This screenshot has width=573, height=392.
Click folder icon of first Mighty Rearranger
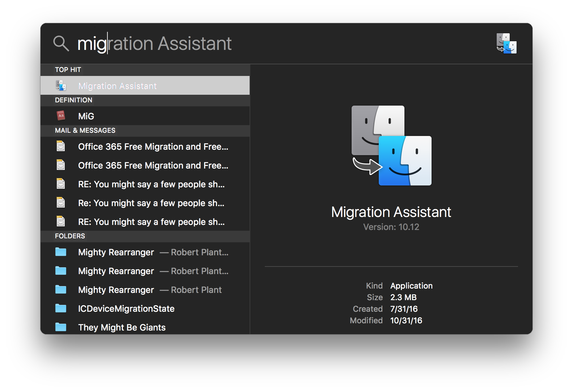click(61, 252)
